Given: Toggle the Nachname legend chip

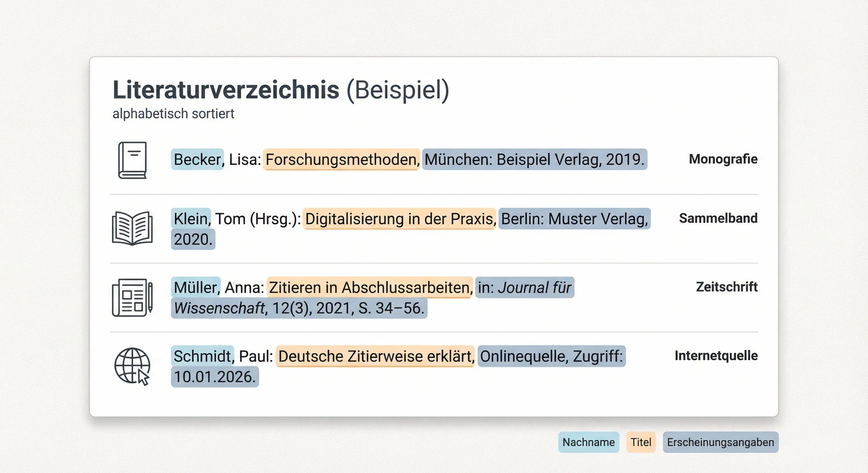Looking at the screenshot, I should click(x=588, y=442).
